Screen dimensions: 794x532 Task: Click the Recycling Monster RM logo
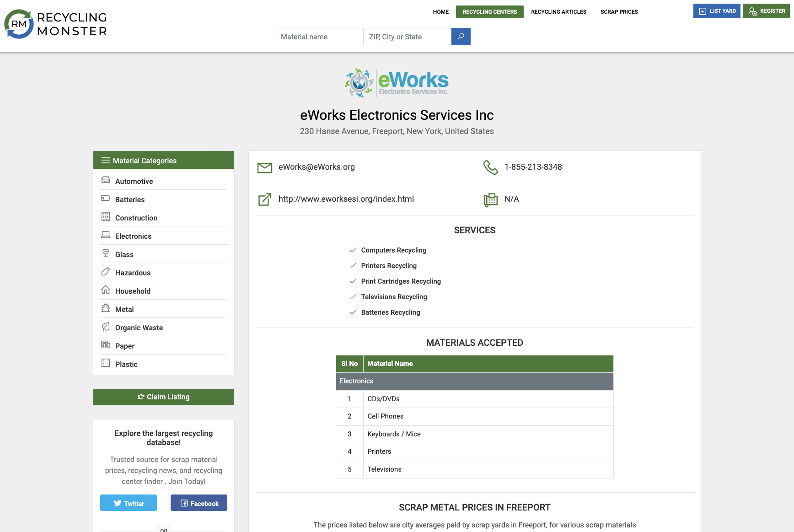pyautogui.click(x=55, y=24)
